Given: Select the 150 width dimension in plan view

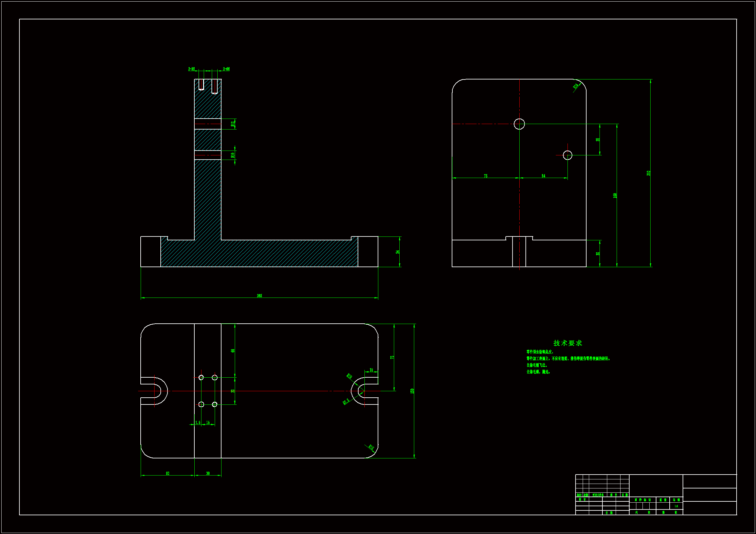Looking at the screenshot, I should [412, 391].
